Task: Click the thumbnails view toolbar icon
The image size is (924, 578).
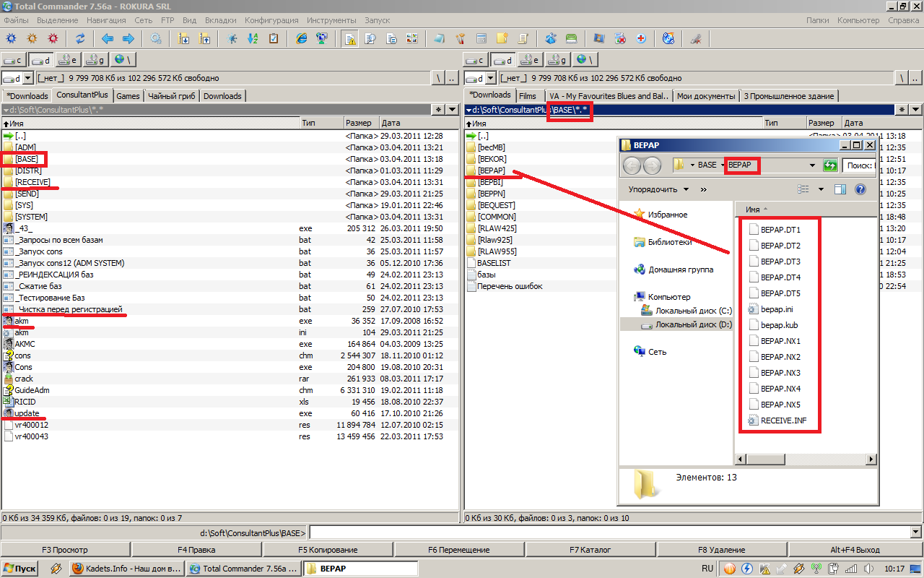Action: pyautogui.click(x=412, y=38)
